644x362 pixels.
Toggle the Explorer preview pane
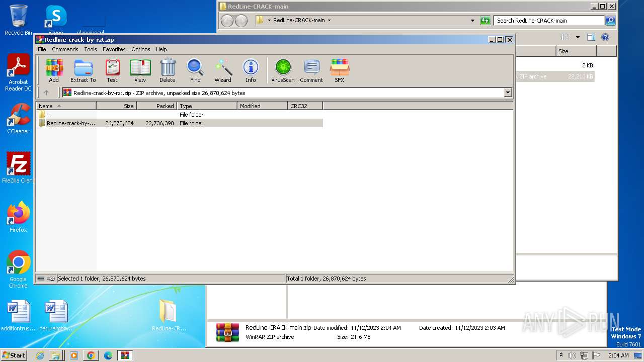591,37
